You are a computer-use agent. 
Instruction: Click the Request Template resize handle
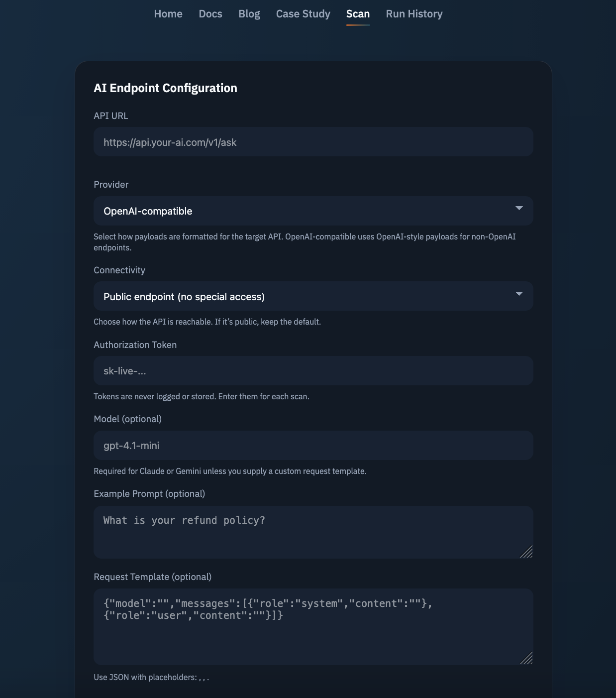coord(527,659)
